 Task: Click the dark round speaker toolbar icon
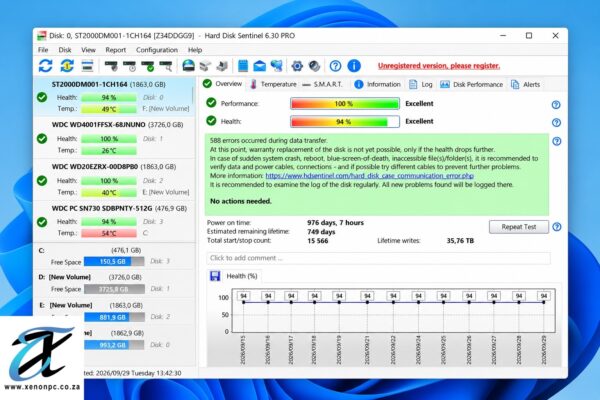pyautogui.click(x=314, y=66)
